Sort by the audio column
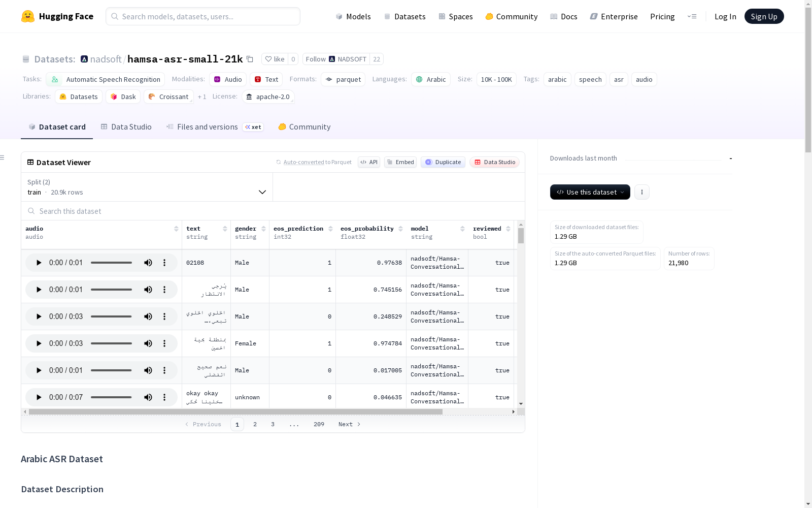This screenshot has width=812, height=508. pos(176,229)
